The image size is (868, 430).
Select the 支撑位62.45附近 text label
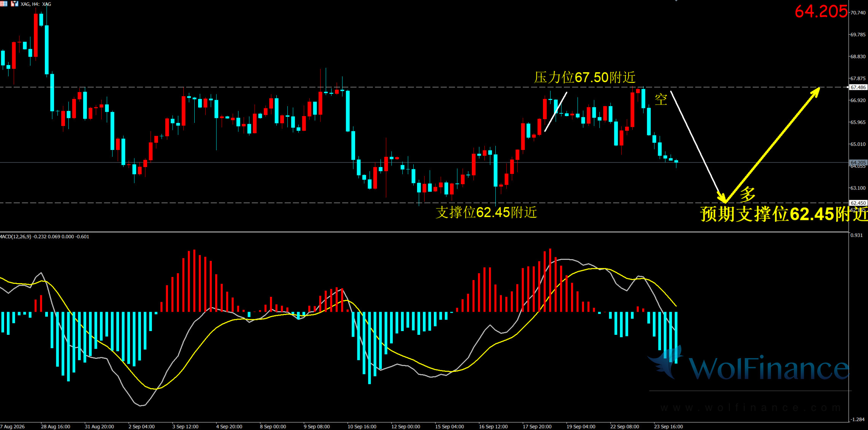coord(486,212)
